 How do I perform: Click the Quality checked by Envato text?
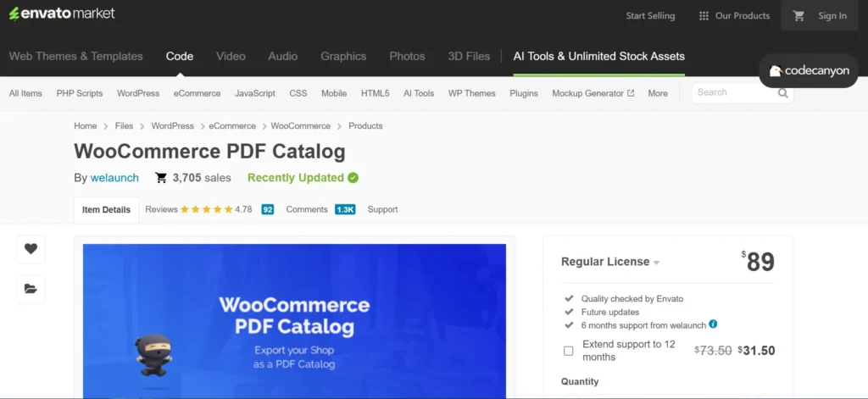tap(632, 299)
